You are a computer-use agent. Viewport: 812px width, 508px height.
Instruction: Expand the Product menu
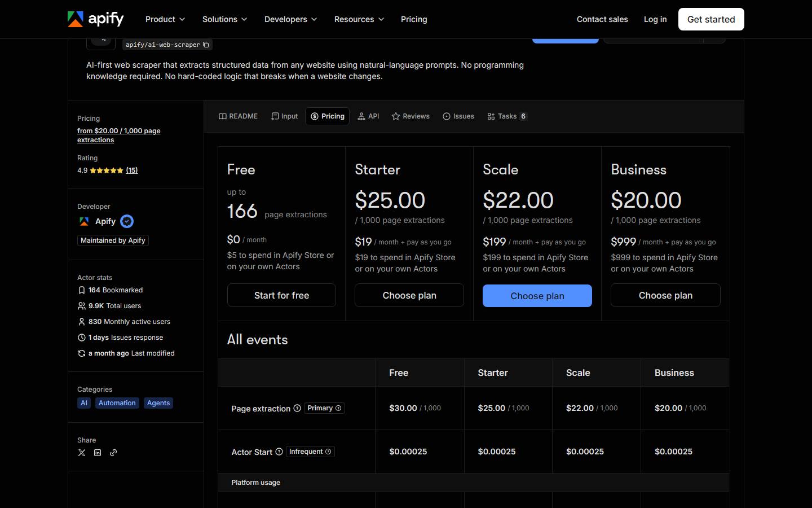165,19
